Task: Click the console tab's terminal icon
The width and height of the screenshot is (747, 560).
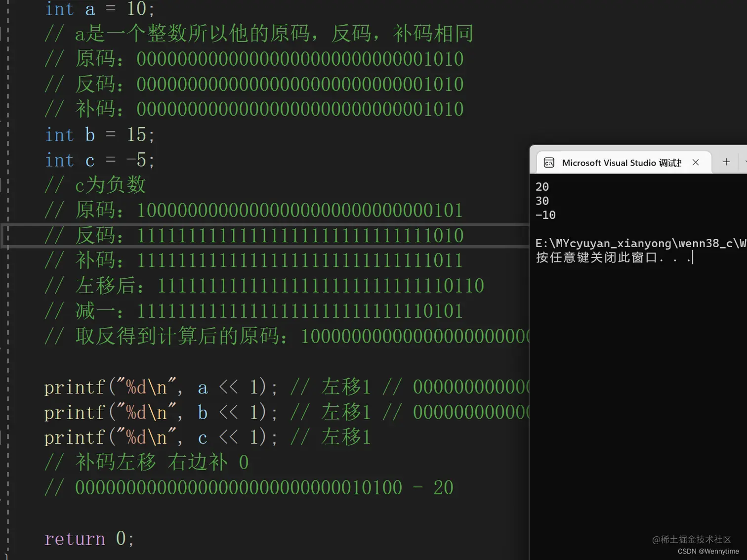Action: pyautogui.click(x=549, y=163)
